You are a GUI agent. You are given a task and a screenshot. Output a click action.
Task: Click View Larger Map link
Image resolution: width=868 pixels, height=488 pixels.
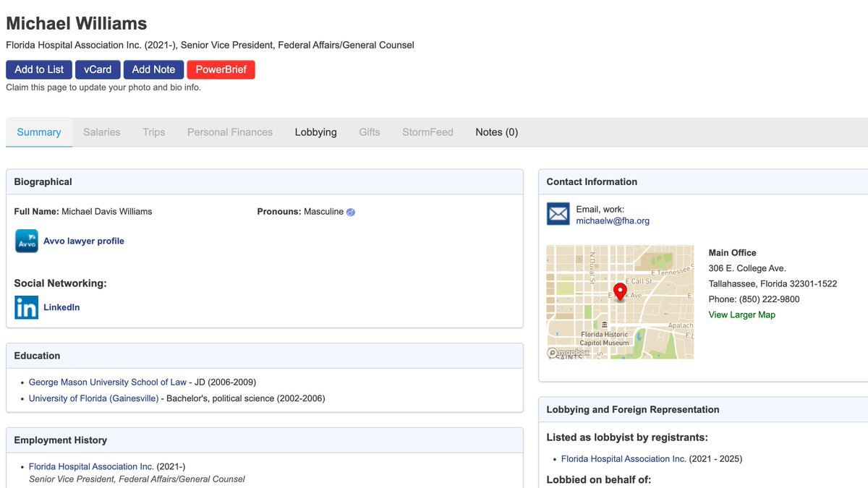(x=742, y=314)
